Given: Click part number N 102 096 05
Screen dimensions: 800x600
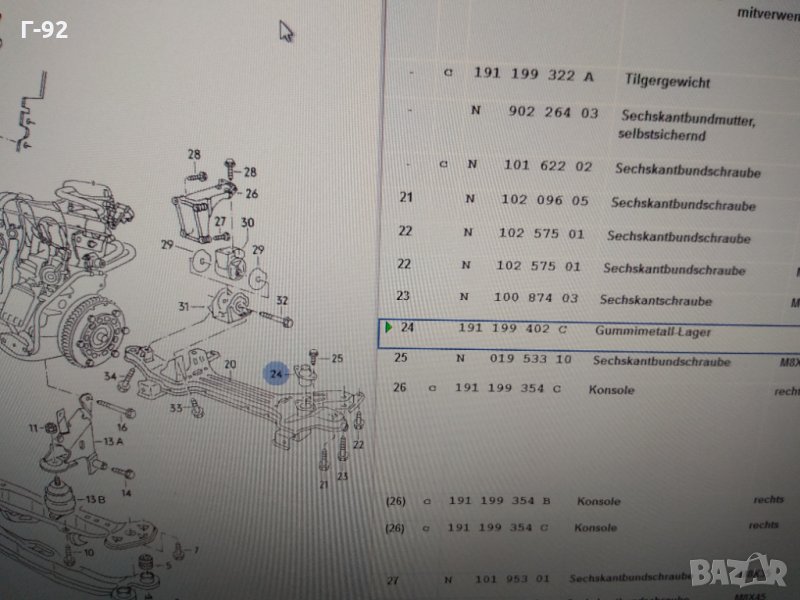Looking at the screenshot, I should pos(544,200).
